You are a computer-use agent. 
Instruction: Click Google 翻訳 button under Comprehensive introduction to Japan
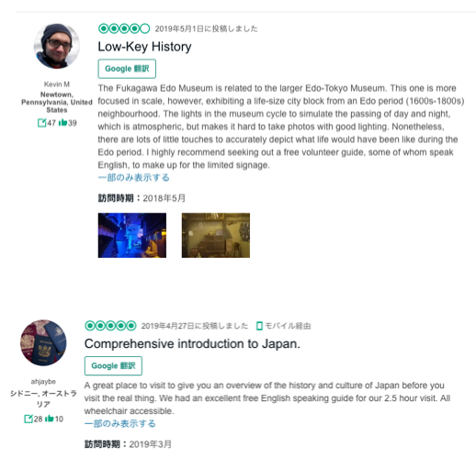[x=113, y=365]
